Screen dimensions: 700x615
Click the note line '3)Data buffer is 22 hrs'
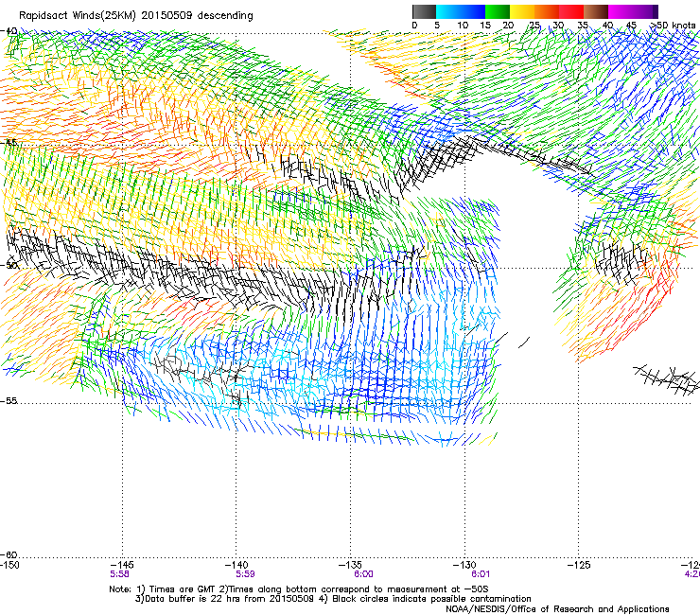333,599
